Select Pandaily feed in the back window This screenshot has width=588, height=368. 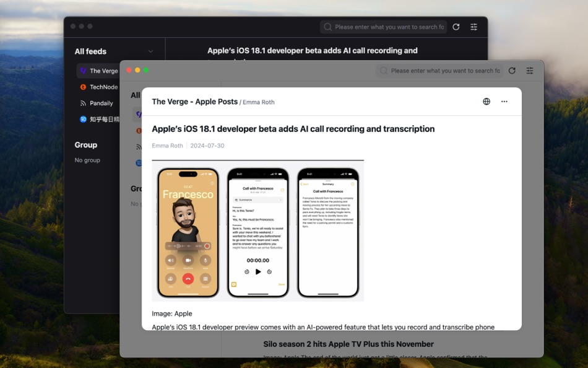[x=98, y=103]
